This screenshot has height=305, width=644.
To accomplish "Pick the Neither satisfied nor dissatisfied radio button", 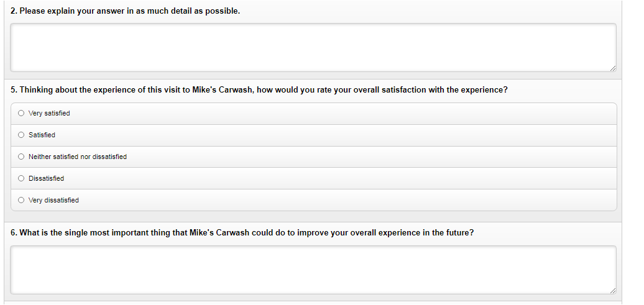I will 21,157.
